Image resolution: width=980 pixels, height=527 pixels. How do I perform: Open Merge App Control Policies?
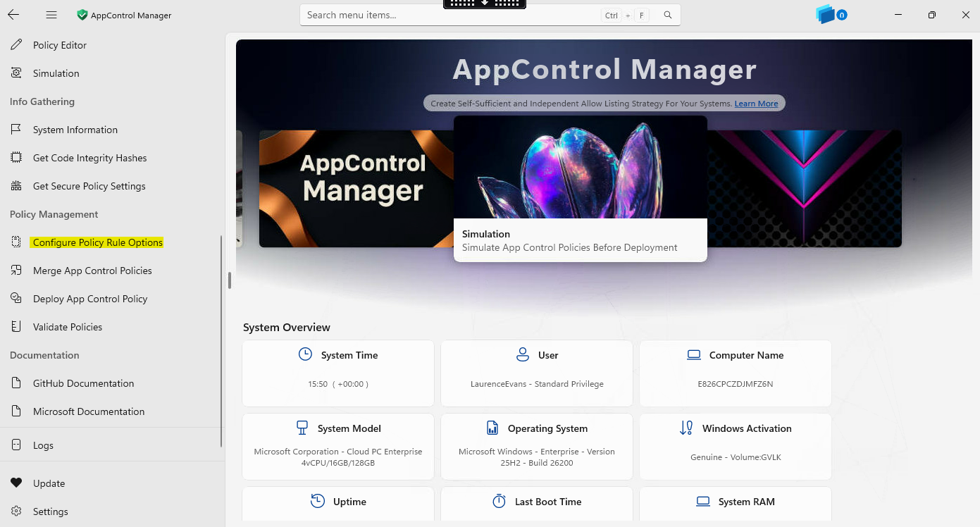coord(92,271)
